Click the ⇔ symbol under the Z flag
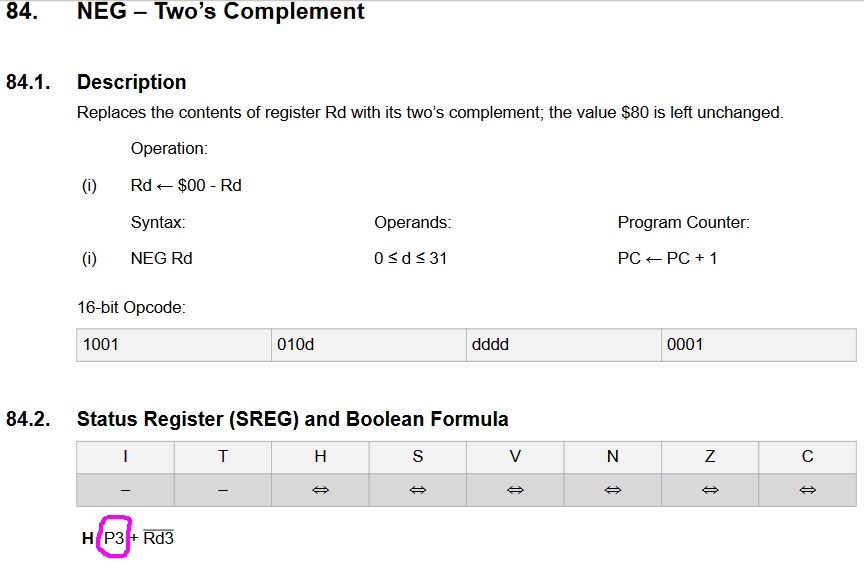This screenshot has height=562, width=864. (710, 490)
